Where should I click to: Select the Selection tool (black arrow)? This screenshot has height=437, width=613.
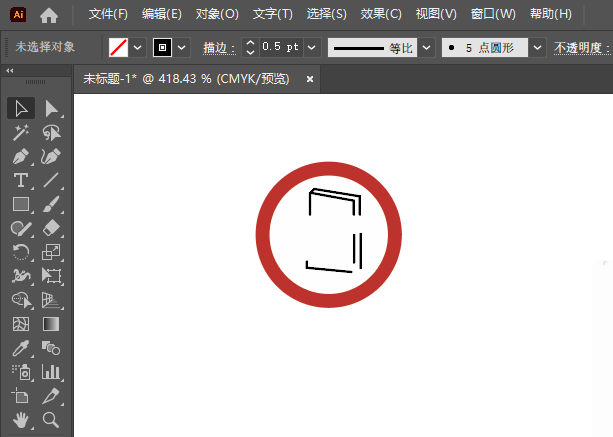(21, 108)
